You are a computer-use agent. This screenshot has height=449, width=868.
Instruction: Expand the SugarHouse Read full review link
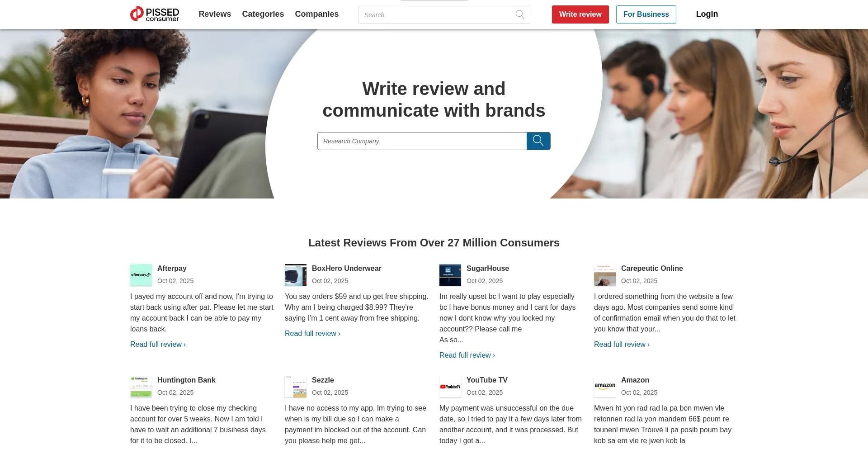(467, 355)
